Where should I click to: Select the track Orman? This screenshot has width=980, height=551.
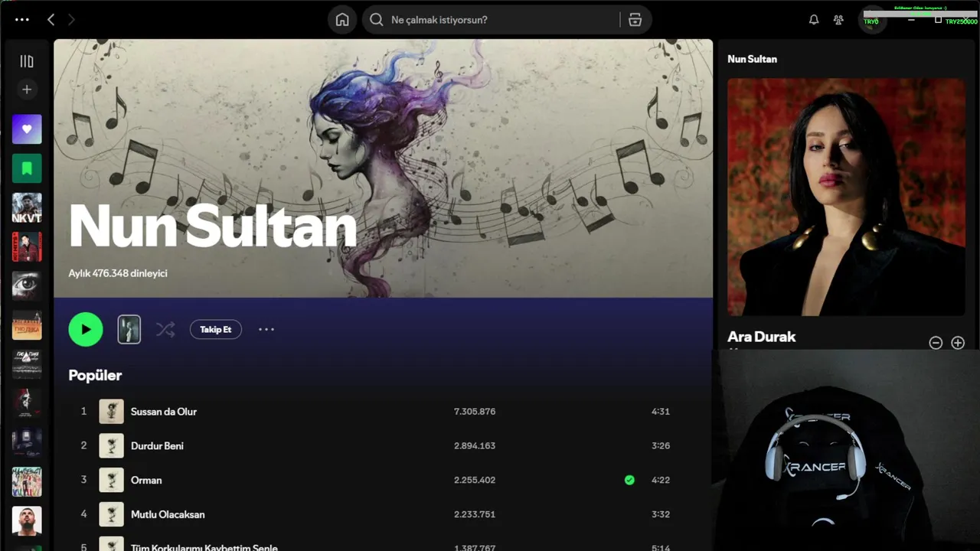146,481
